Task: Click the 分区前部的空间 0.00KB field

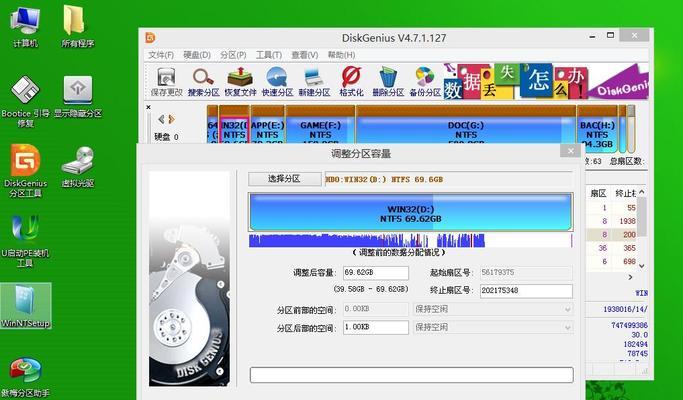Action: pos(375,309)
